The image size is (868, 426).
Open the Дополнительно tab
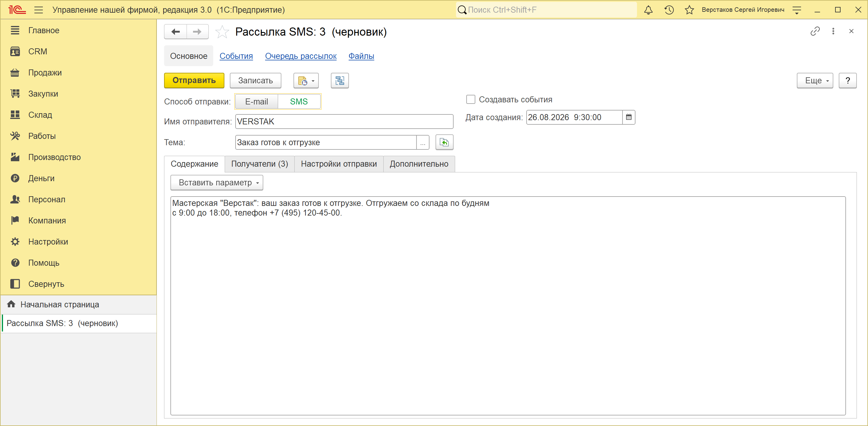click(x=419, y=164)
